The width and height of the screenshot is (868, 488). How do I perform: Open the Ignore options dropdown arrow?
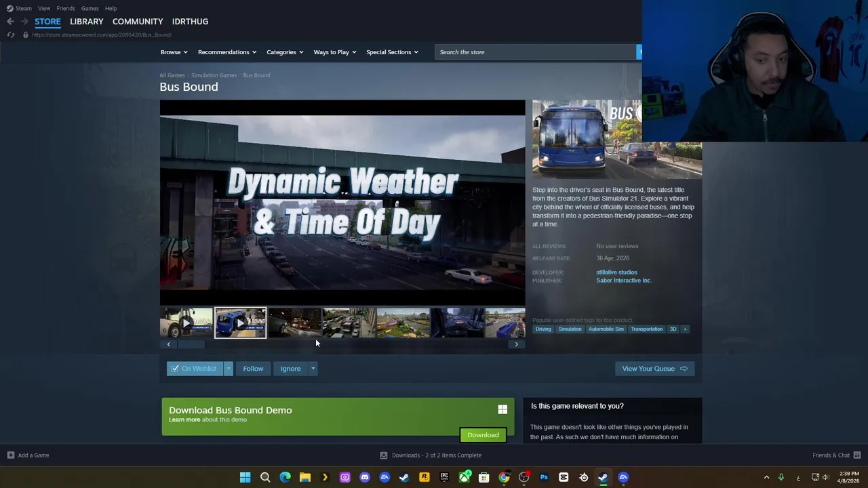pyautogui.click(x=313, y=369)
